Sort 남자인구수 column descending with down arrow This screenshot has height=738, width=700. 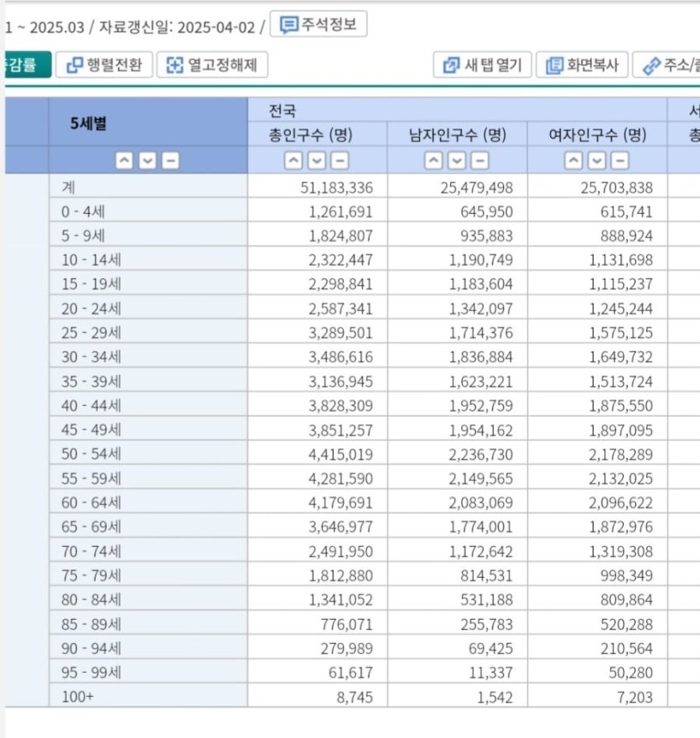pyautogui.click(x=457, y=161)
